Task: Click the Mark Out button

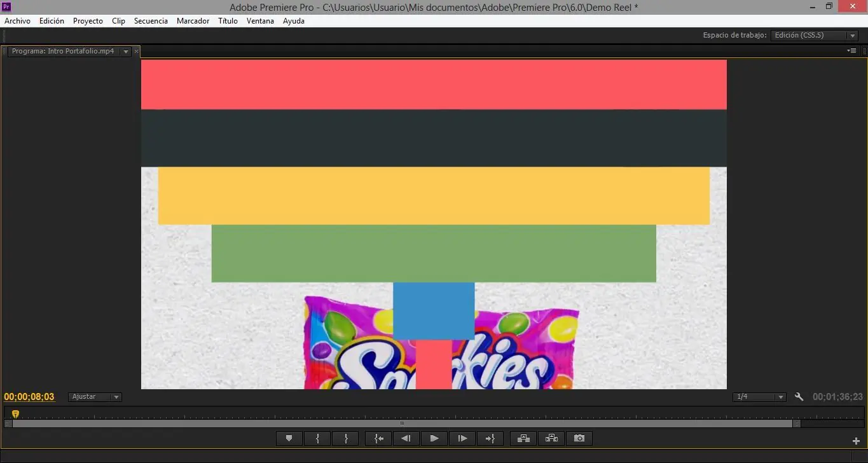Action: click(345, 438)
